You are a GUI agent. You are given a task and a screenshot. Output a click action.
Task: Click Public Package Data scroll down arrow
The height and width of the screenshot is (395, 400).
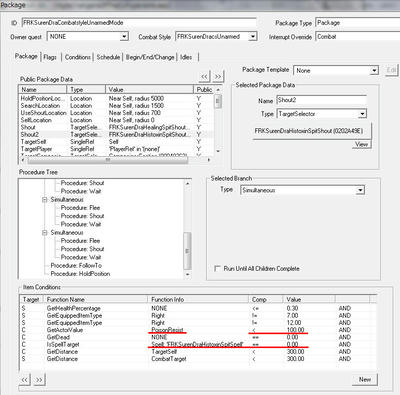pyautogui.click(x=218, y=151)
